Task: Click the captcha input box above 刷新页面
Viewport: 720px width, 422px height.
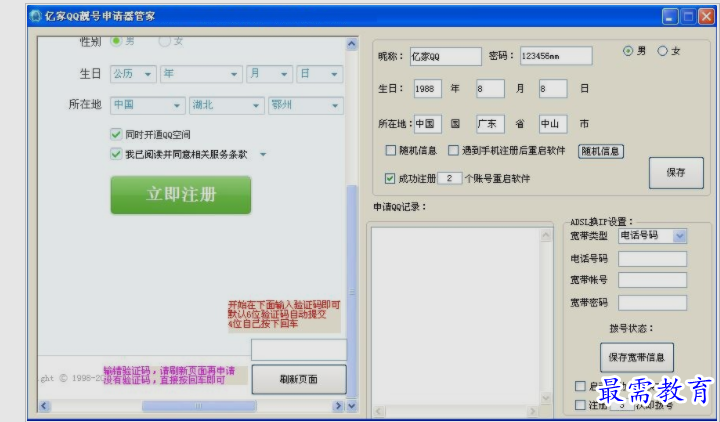Action: click(299, 350)
